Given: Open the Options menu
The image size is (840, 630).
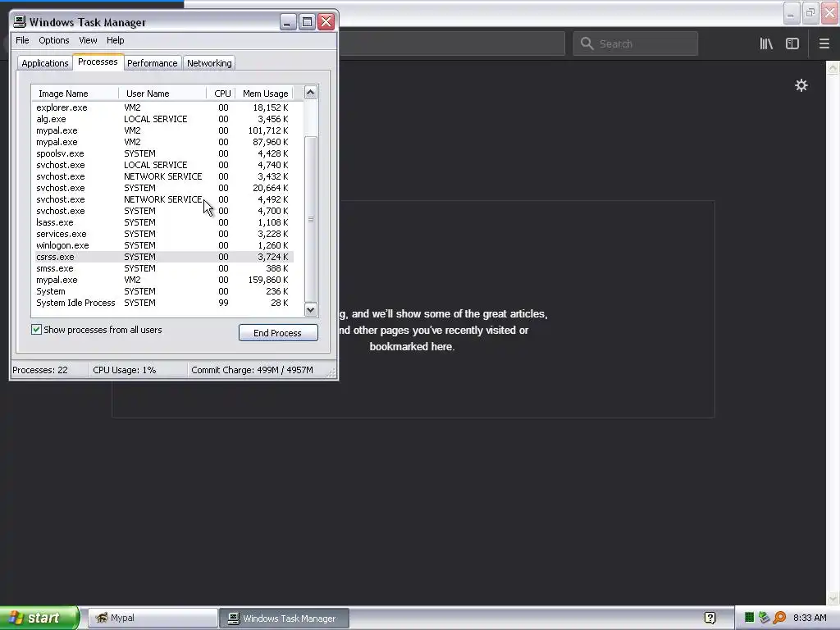Looking at the screenshot, I should point(53,40).
